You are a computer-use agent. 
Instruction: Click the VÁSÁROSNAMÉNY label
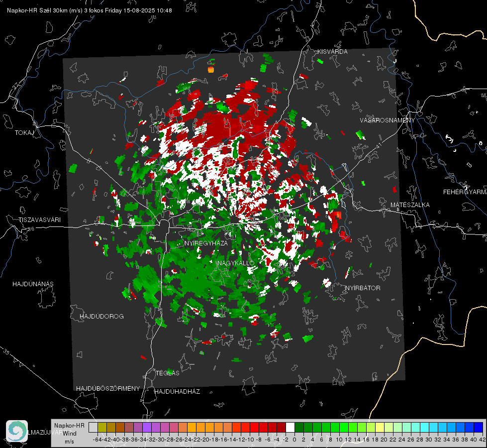pyautogui.click(x=388, y=120)
